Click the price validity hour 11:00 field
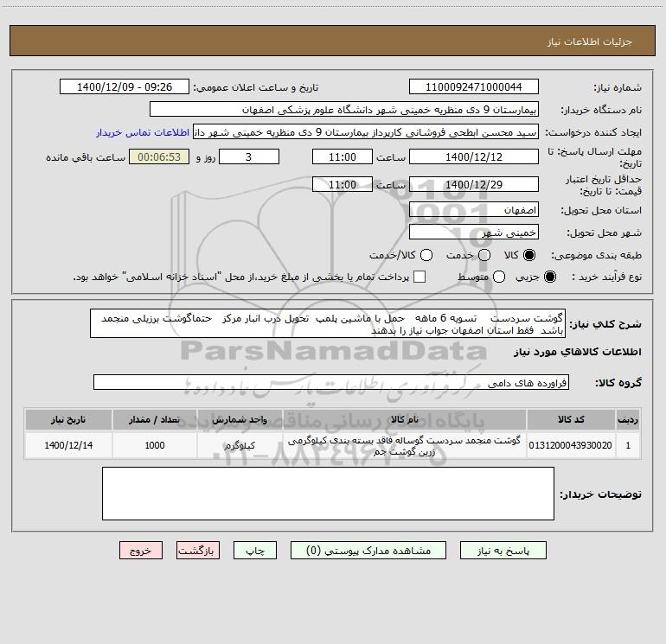Viewport: 666px width, 644px height. click(343, 184)
